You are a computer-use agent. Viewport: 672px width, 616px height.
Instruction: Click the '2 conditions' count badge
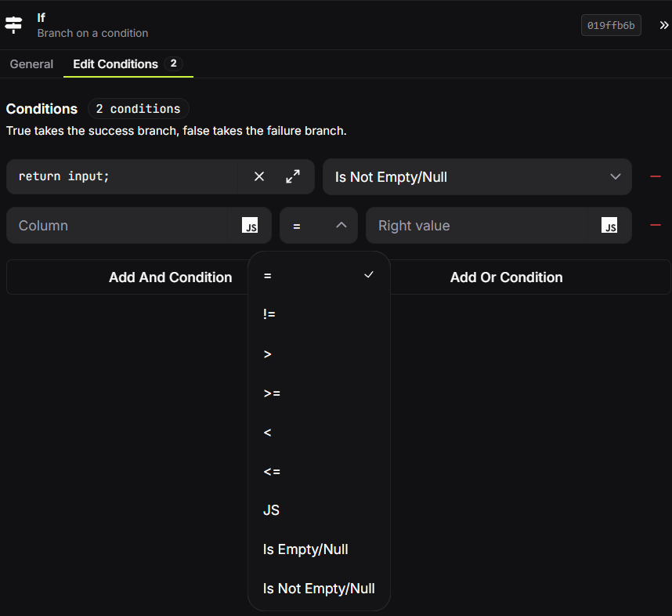tap(138, 108)
